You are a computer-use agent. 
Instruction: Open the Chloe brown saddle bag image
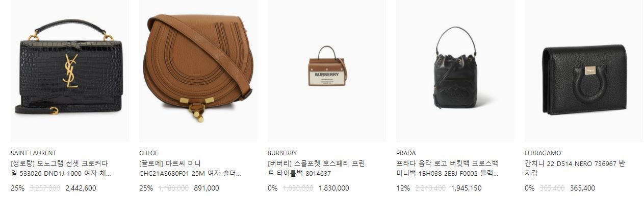(x=198, y=71)
